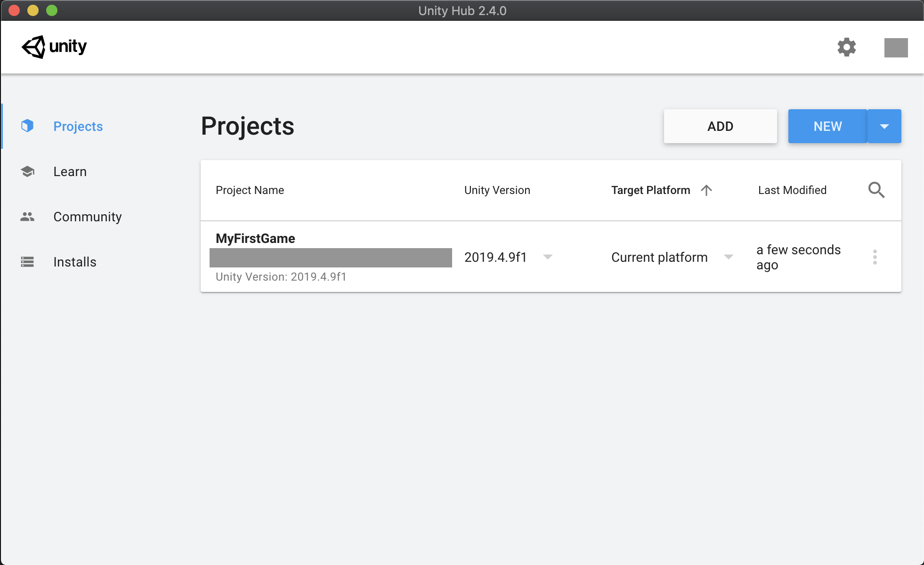Open the Community section
This screenshot has width=924, height=565.
[87, 217]
